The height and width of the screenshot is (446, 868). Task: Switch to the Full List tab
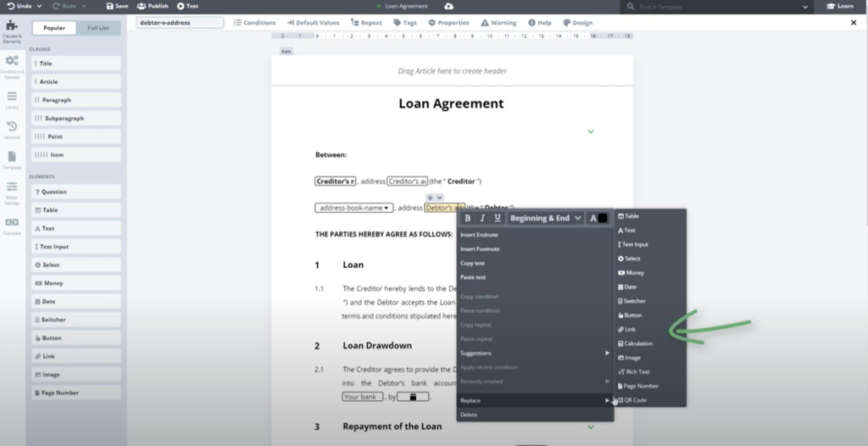[98, 28]
